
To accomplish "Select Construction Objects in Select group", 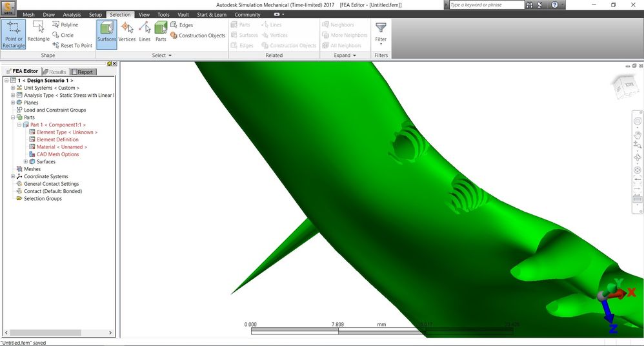I will coord(197,36).
